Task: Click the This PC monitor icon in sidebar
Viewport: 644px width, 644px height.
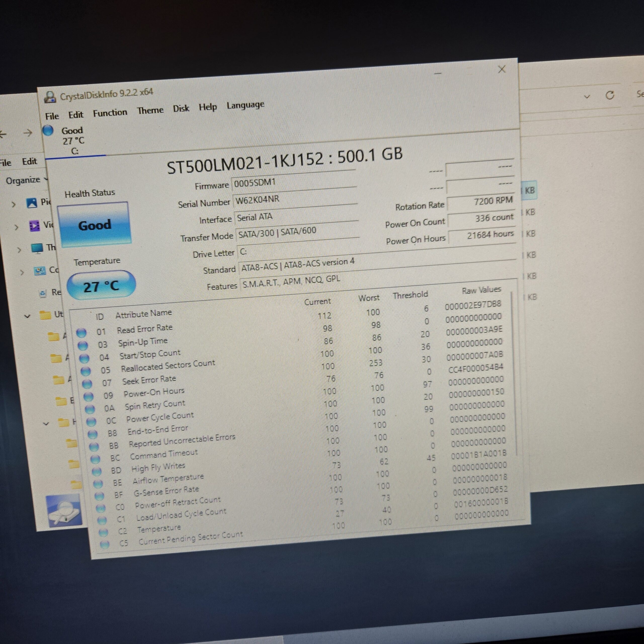Action: tap(37, 248)
